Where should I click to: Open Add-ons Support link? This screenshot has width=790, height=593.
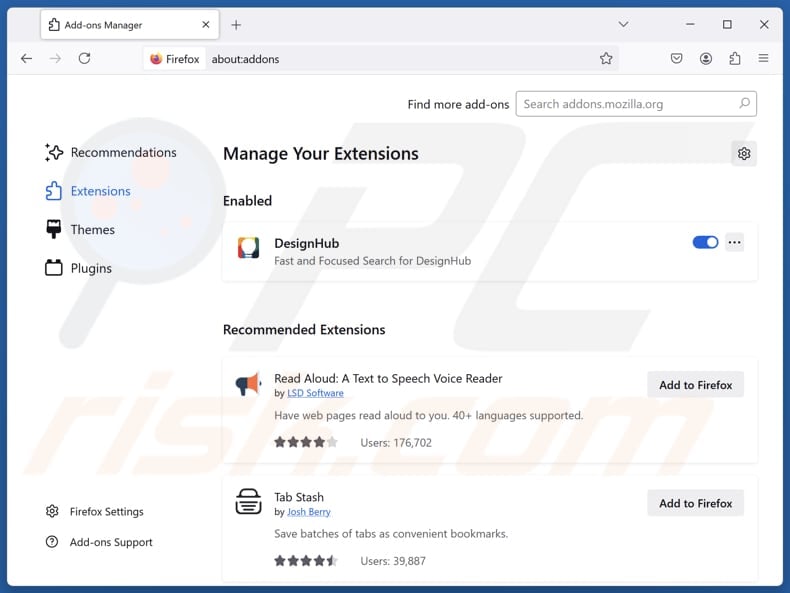pyautogui.click(x=99, y=542)
